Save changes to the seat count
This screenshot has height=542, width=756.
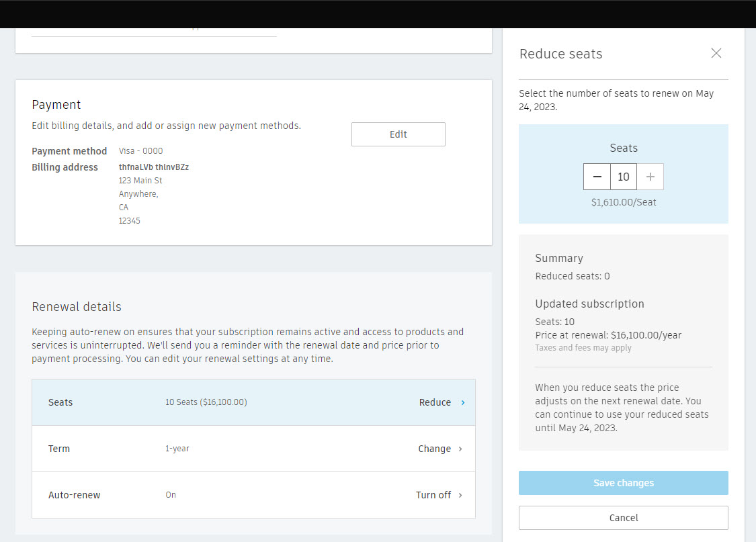623,483
